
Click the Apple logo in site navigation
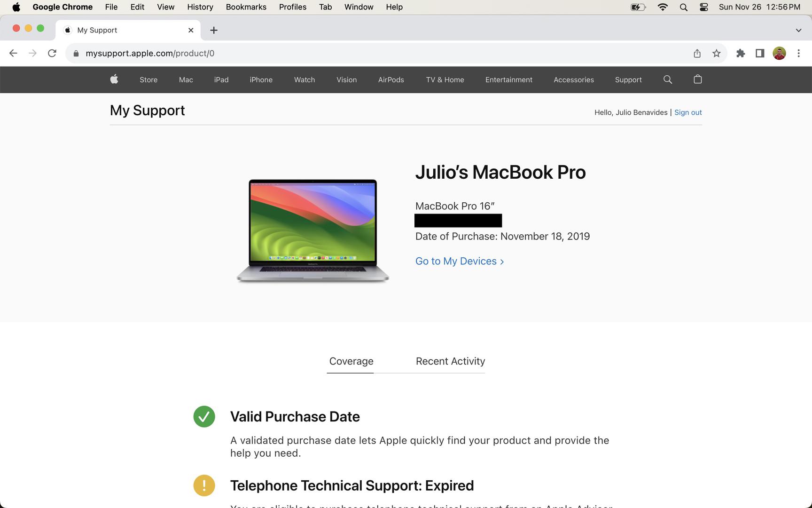click(x=114, y=79)
